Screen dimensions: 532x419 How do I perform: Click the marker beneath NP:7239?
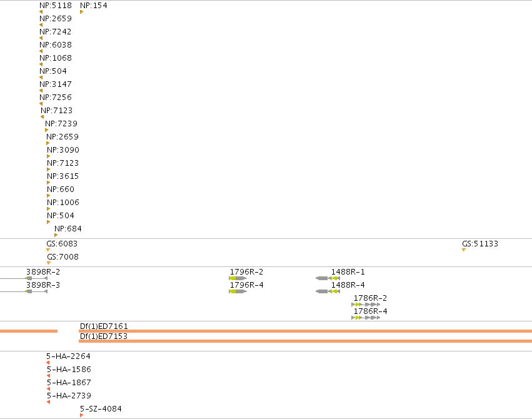46,130
